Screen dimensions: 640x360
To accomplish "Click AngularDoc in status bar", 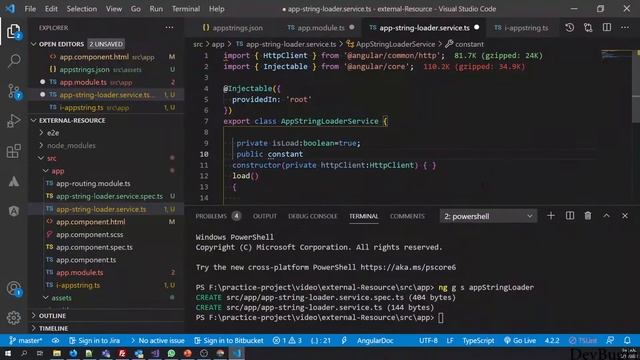I will [x=375, y=340].
